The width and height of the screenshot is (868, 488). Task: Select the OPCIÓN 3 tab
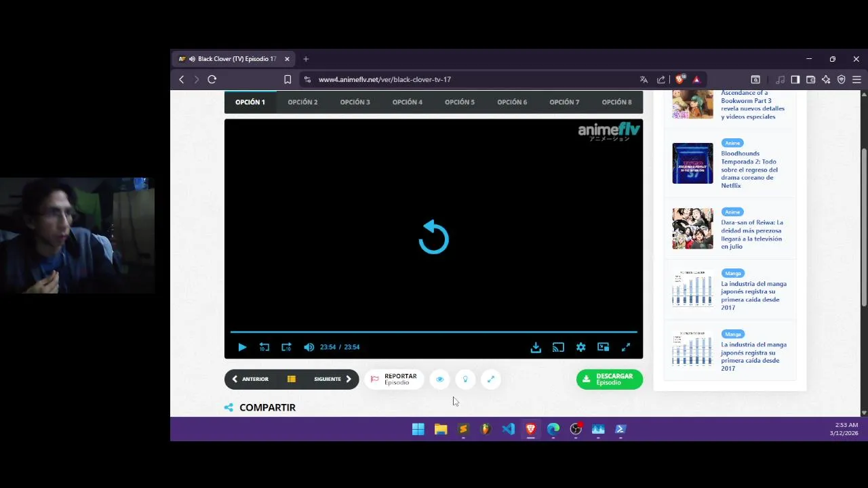click(355, 102)
